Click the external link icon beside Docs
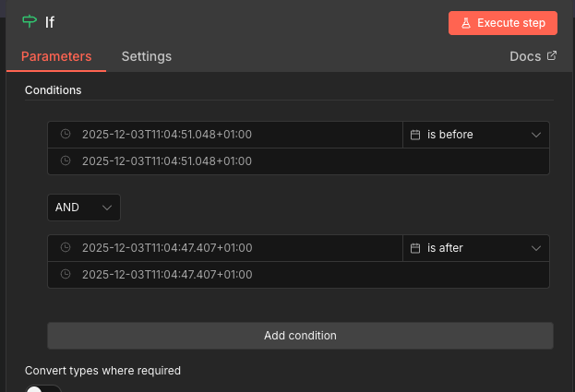The height and width of the screenshot is (392, 575). (552, 55)
